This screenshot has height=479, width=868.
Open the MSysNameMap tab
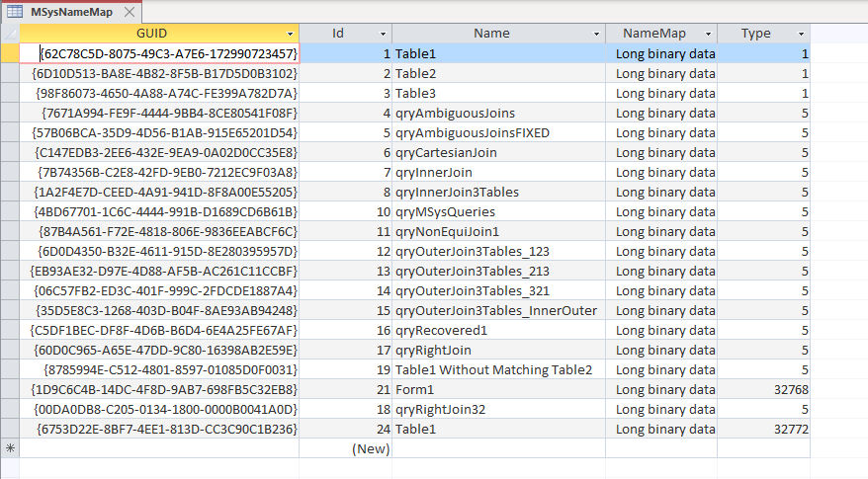pyautogui.click(x=71, y=12)
